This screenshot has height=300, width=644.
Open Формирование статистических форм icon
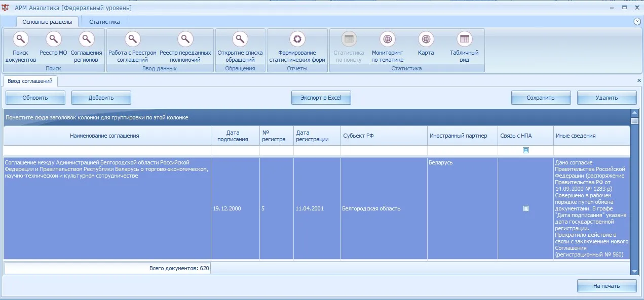297,39
